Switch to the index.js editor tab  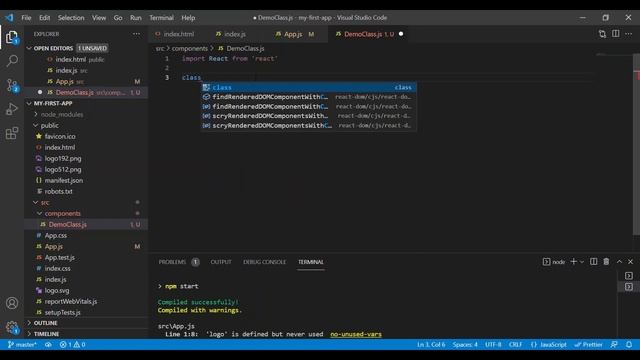coord(234,34)
